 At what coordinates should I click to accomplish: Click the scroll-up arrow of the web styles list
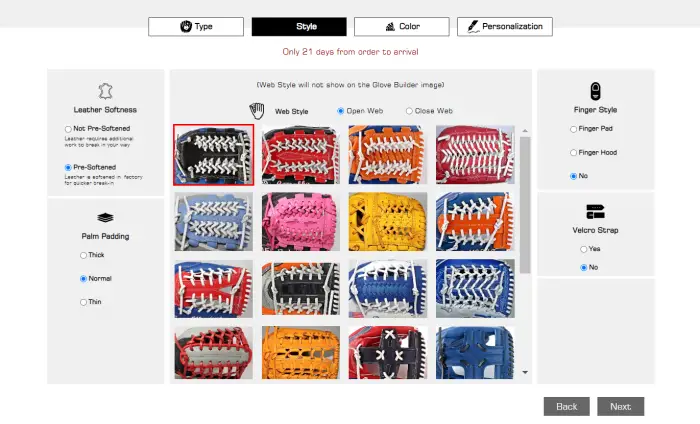click(x=525, y=131)
